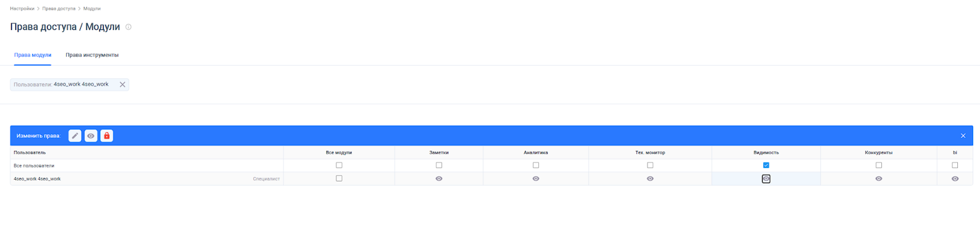Toggle eye icon under Заметки for 4seo_work
The width and height of the screenshot is (980, 236).
(439, 179)
